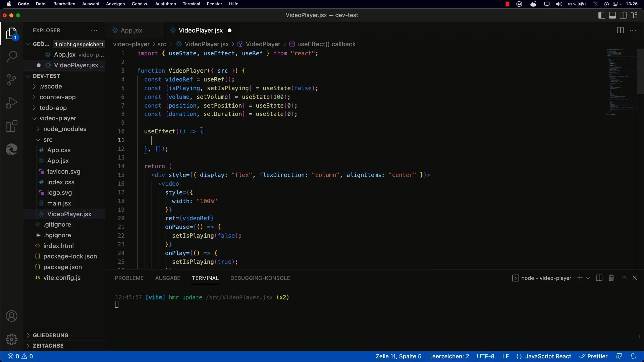The image size is (644, 362).
Task: Open the Source Control view
Action: (x=11, y=80)
